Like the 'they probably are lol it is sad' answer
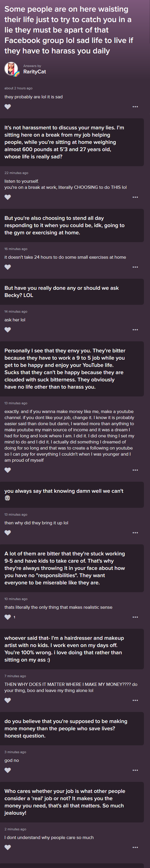 pyautogui.click(x=8, y=106)
